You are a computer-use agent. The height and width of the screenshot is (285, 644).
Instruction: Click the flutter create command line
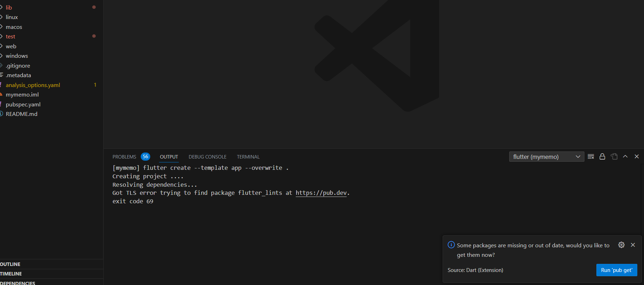coord(201,168)
